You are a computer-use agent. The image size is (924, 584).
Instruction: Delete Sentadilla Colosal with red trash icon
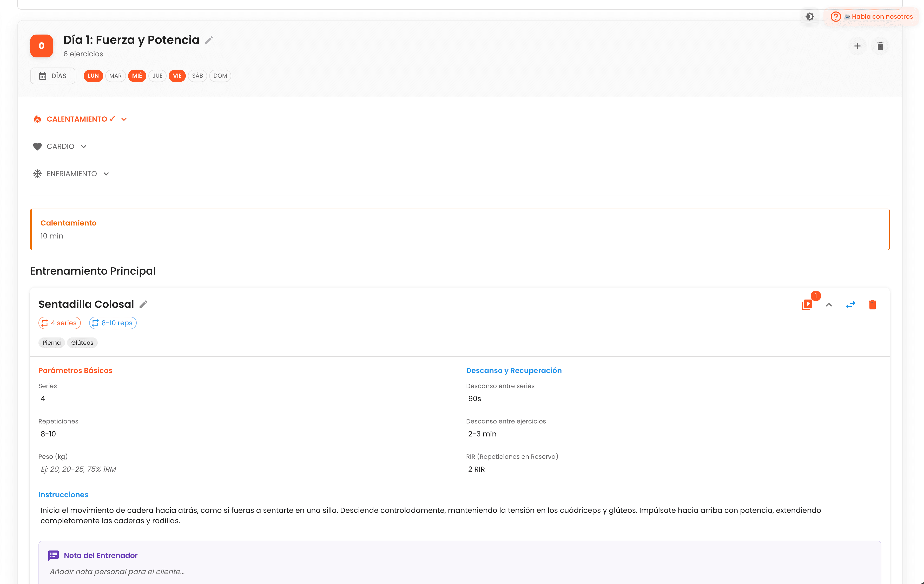(x=872, y=305)
